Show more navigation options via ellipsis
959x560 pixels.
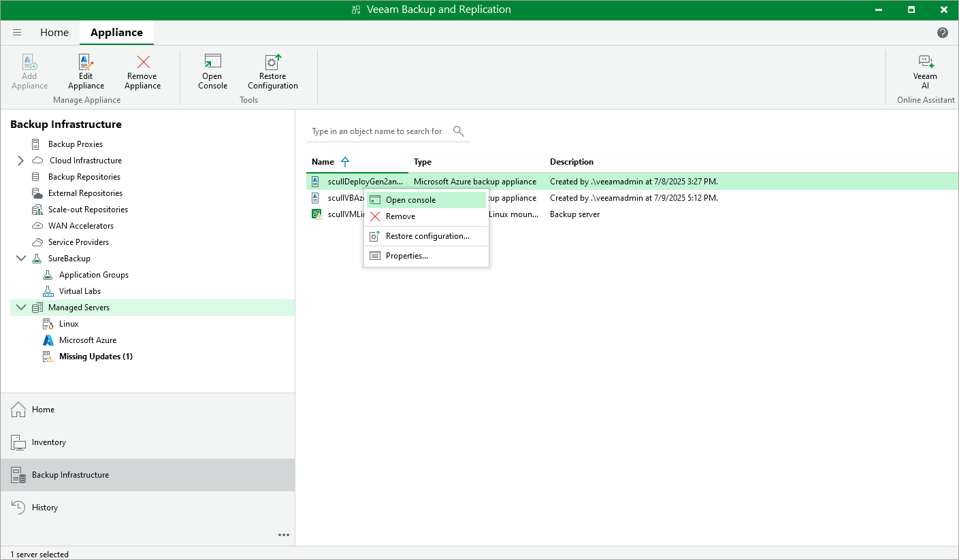[x=284, y=535]
